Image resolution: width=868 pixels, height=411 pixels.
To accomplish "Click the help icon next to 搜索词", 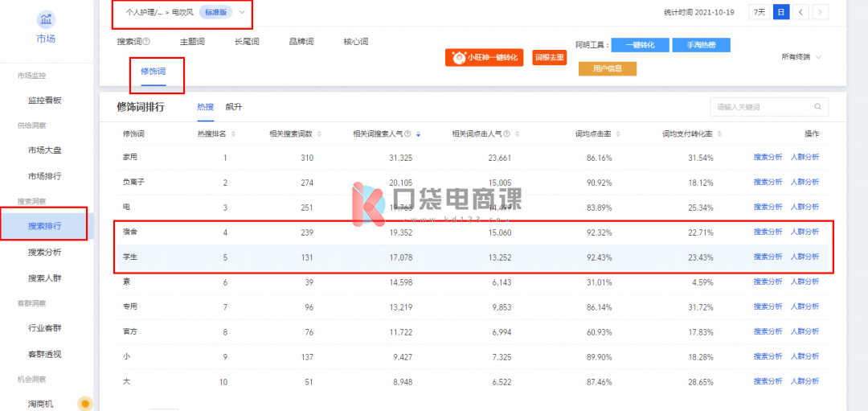I will 146,42.
